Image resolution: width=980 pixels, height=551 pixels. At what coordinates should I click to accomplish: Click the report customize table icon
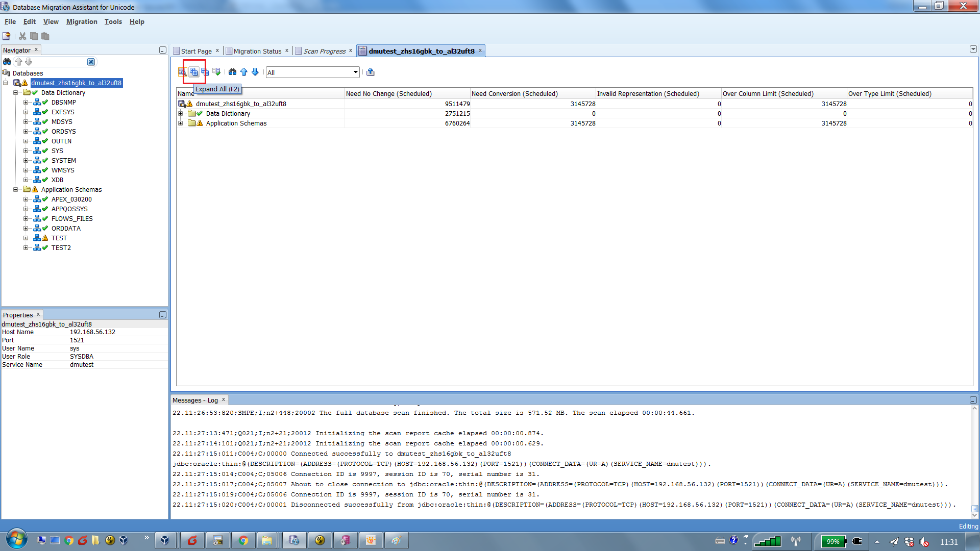pos(182,72)
